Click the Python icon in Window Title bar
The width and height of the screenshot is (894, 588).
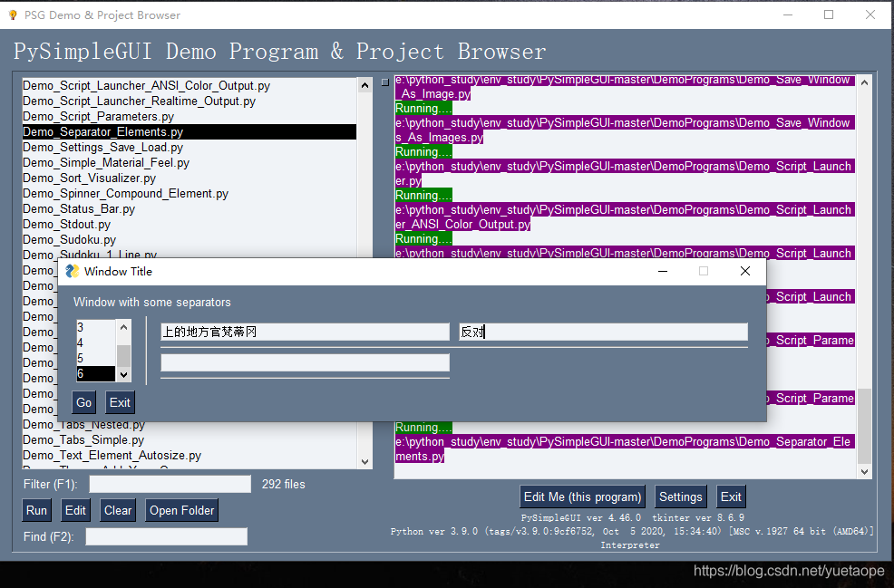[x=72, y=271]
